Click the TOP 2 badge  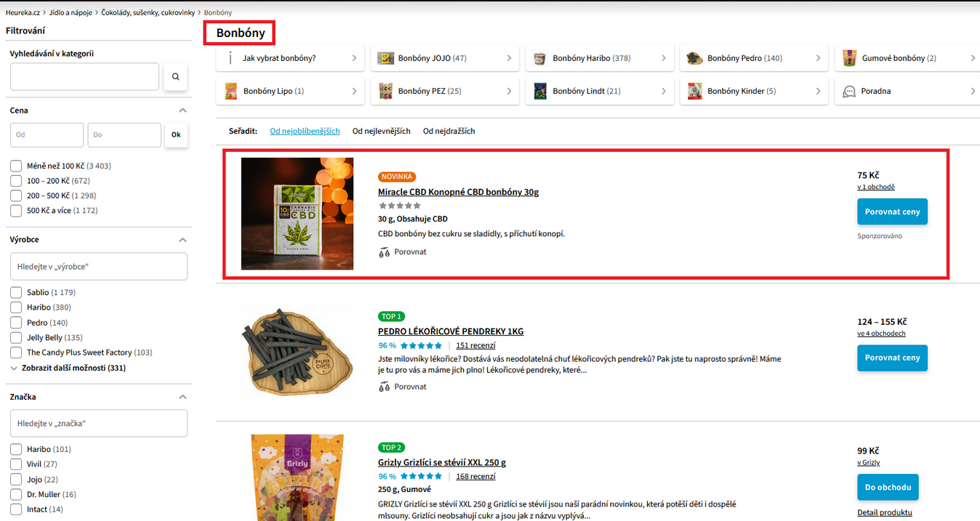391,448
